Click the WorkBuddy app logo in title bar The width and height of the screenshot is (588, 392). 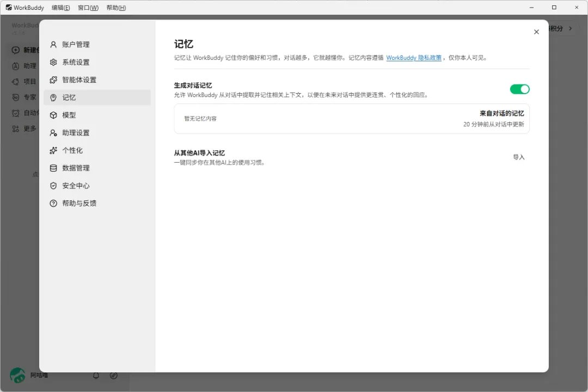tap(9, 8)
